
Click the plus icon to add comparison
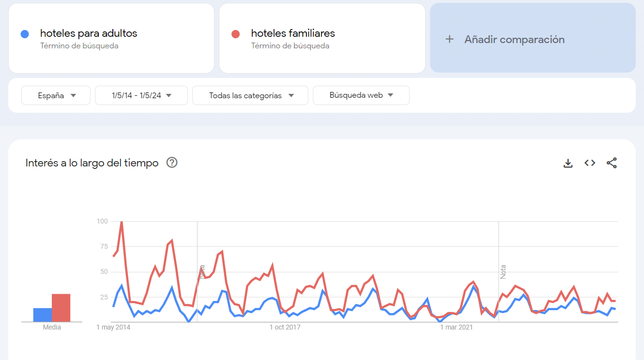[449, 39]
